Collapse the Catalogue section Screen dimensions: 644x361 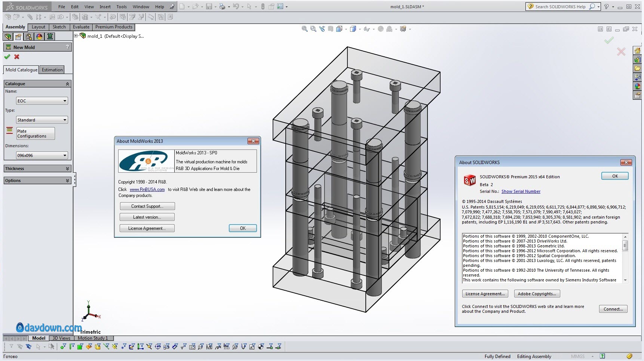click(x=67, y=84)
